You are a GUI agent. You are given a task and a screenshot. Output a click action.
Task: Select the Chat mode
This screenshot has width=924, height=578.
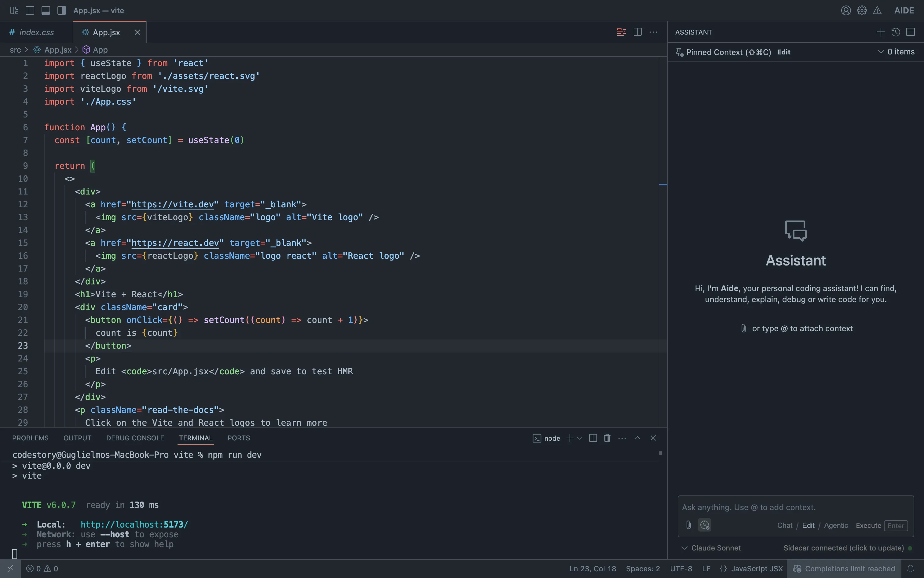pyautogui.click(x=785, y=526)
